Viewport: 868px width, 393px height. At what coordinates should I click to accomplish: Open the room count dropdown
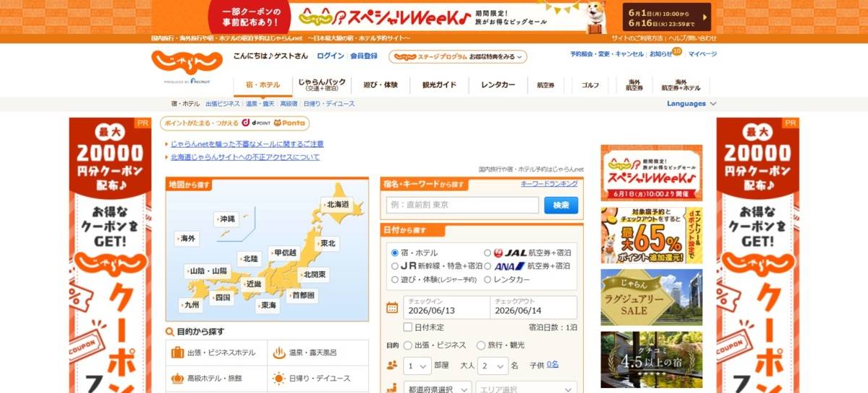pos(417,365)
